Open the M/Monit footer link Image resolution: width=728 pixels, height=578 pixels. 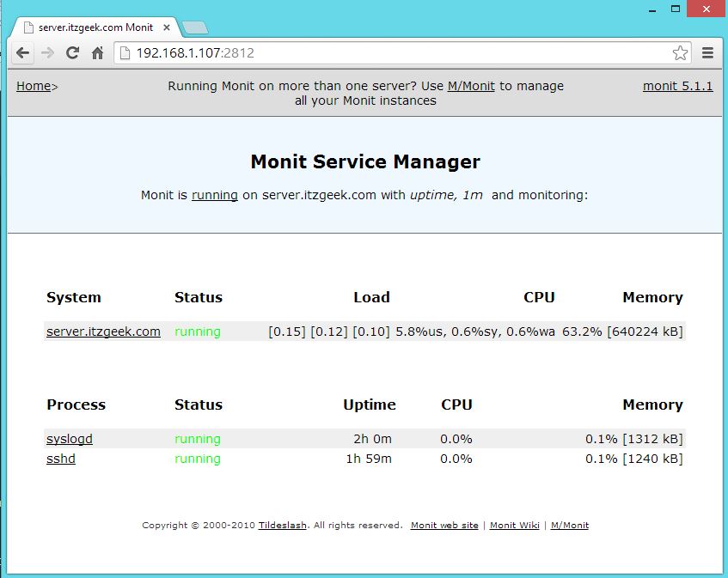(570, 525)
